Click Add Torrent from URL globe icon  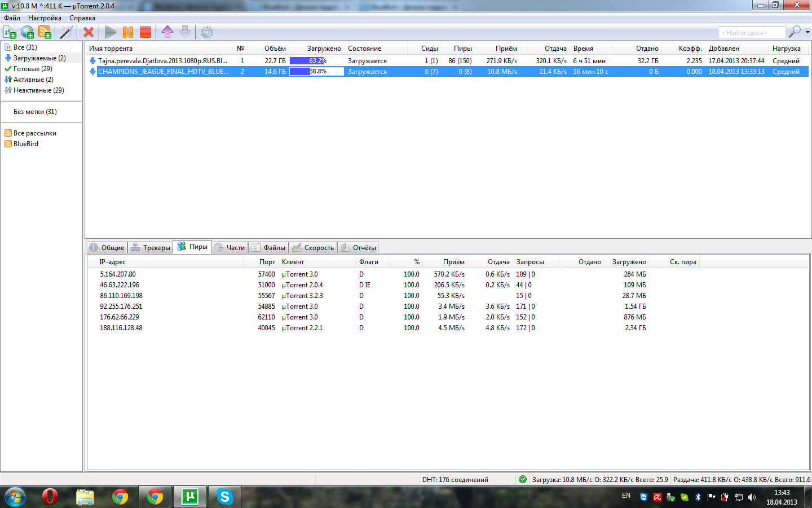click(x=27, y=32)
